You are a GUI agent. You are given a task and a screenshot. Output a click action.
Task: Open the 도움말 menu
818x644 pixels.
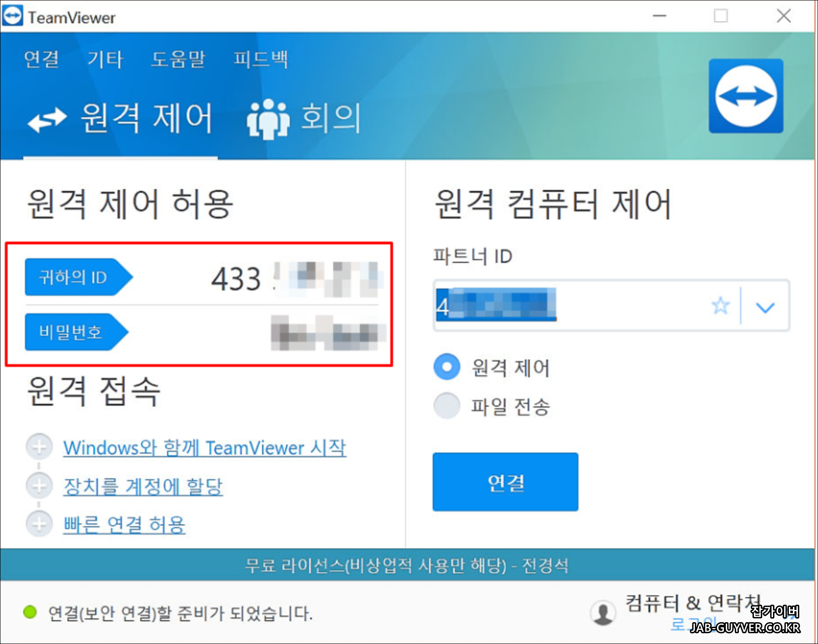pos(178,59)
